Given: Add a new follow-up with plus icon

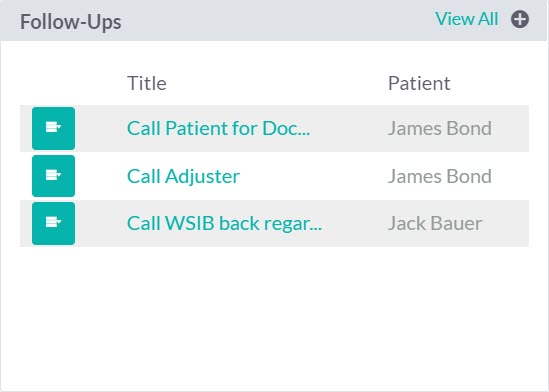Looking at the screenshot, I should click(520, 19).
